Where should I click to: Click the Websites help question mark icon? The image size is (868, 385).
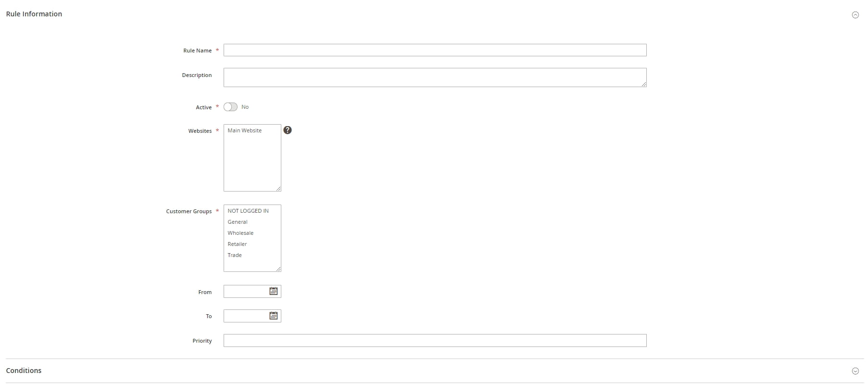tap(287, 130)
